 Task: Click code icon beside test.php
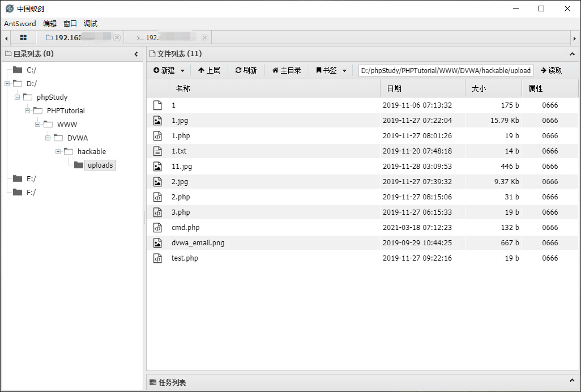[157, 258]
